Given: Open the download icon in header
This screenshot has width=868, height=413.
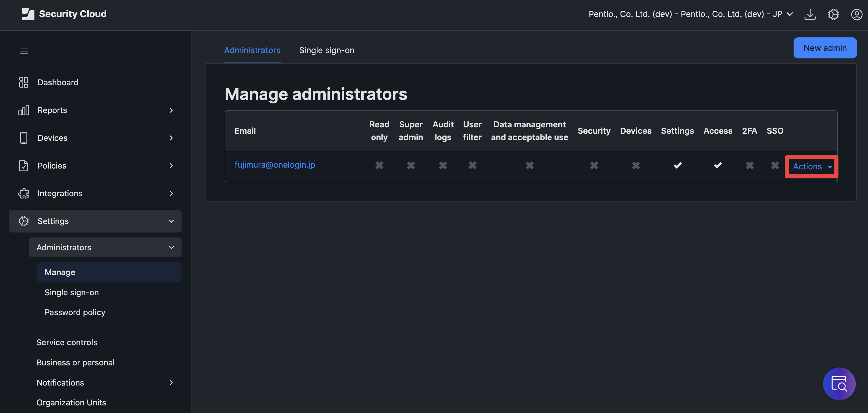Looking at the screenshot, I should point(810,14).
